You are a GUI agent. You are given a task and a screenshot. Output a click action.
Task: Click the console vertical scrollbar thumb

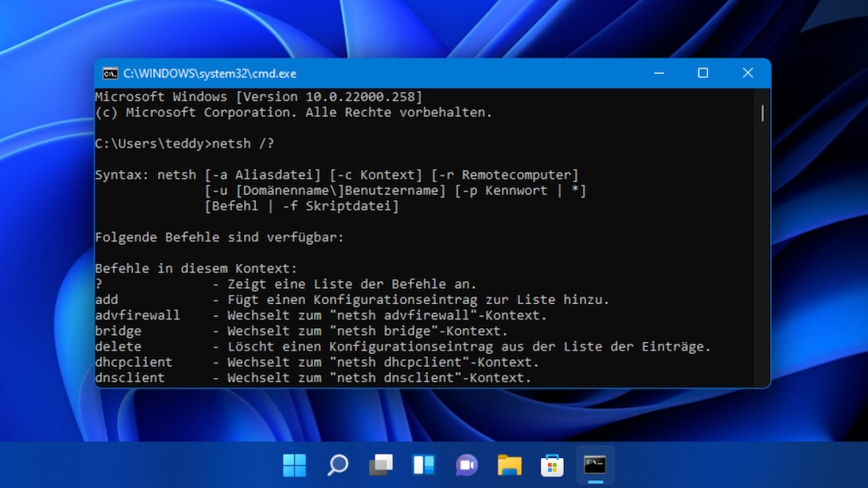[x=763, y=113]
